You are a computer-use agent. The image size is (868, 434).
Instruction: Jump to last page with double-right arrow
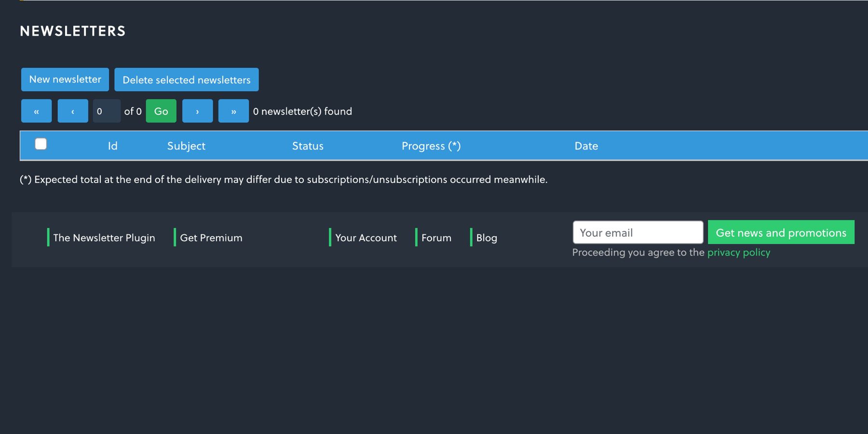[x=233, y=111]
